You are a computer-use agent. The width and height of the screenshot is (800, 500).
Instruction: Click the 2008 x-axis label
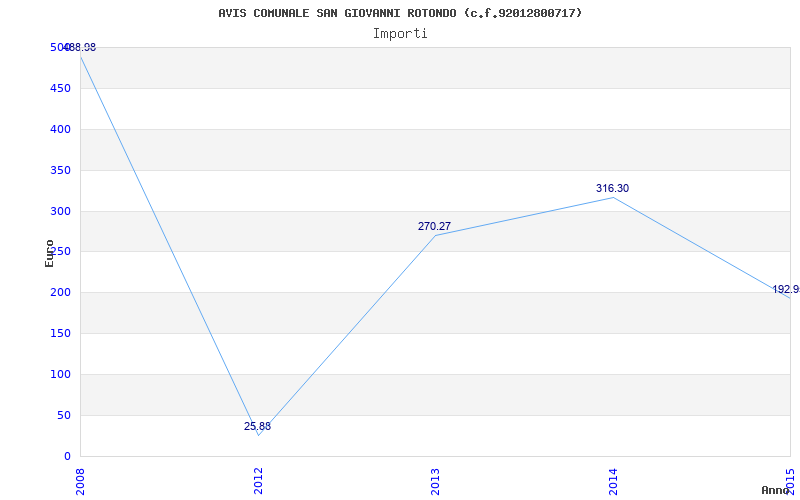pyautogui.click(x=80, y=481)
